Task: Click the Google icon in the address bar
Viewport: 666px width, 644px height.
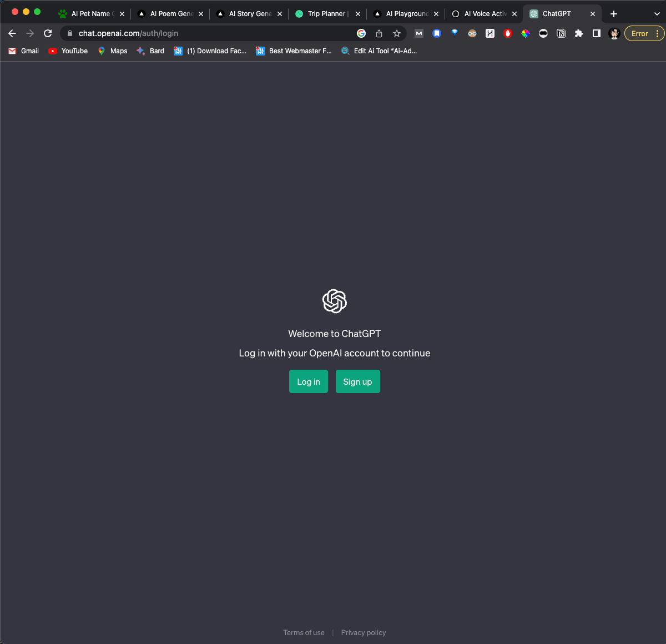Action: click(x=361, y=33)
